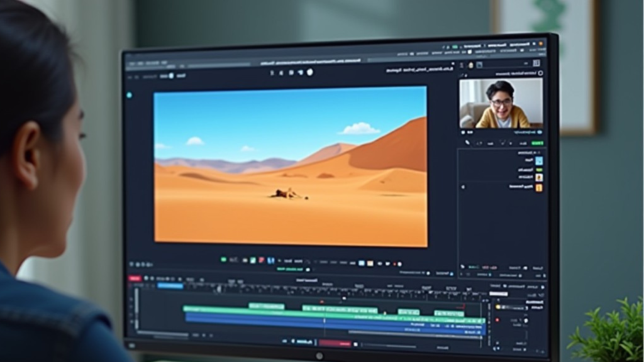The width and height of the screenshot is (644, 362).
Task: Click the red bar in the bottom transport strip
Action: coord(335,343)
